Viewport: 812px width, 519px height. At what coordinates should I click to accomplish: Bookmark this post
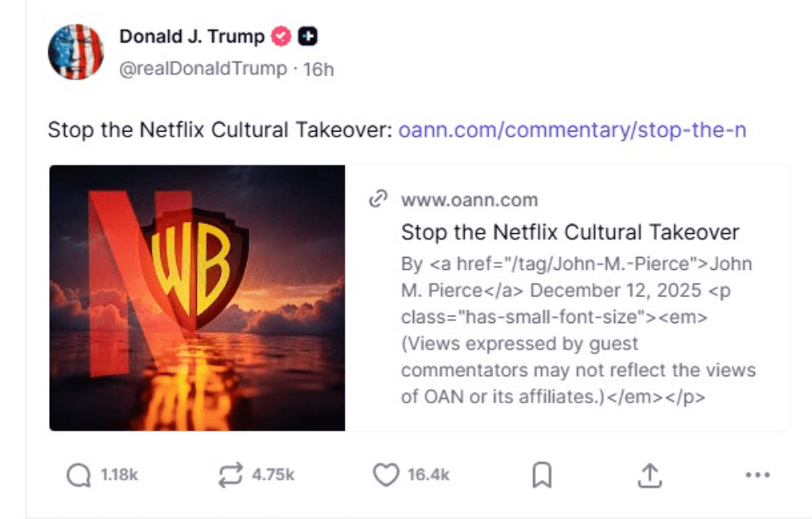(x=542, y=475)
